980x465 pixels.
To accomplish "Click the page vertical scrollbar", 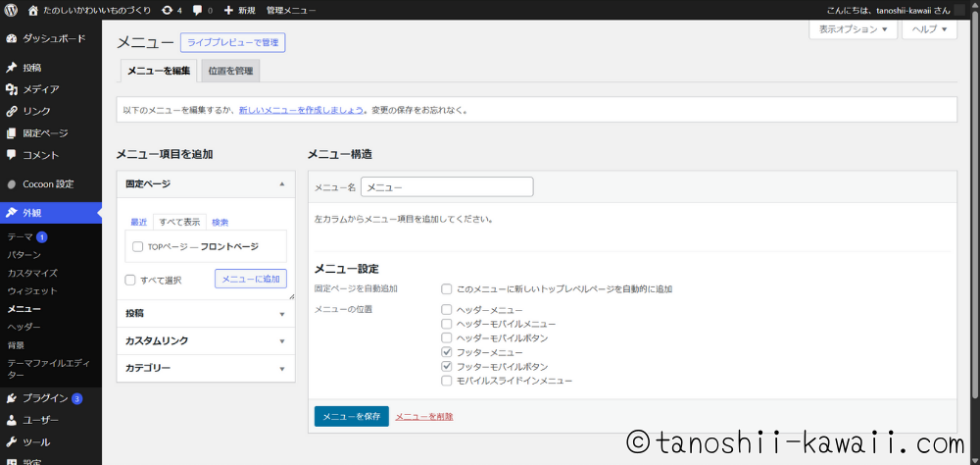I will [x=976, y=207].
